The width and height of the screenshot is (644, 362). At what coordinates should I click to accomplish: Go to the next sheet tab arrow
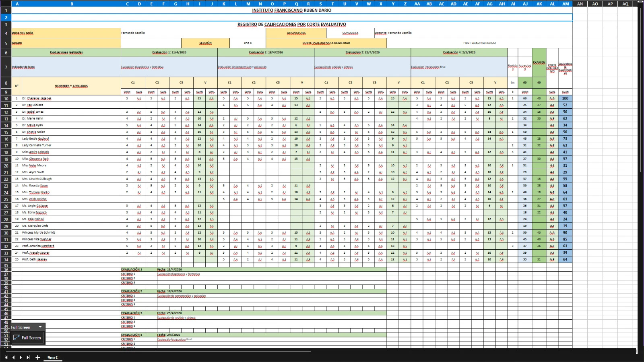[x=21, y=357]
